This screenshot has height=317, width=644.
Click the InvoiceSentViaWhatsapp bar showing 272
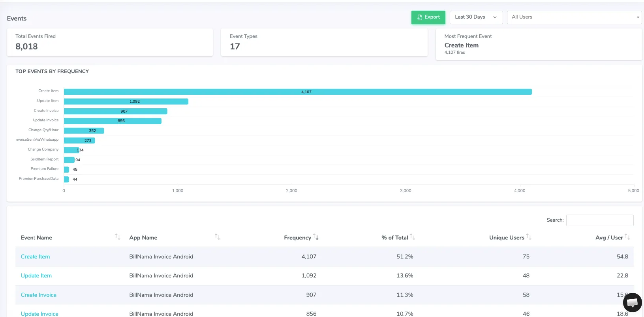click(79, 140)
